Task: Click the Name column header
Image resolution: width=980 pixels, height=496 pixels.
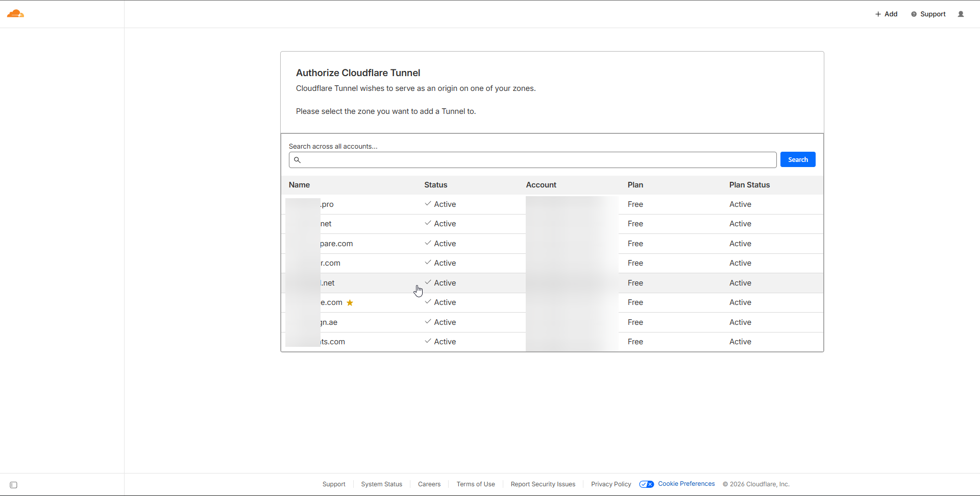Action: click(x=299, y=185)
